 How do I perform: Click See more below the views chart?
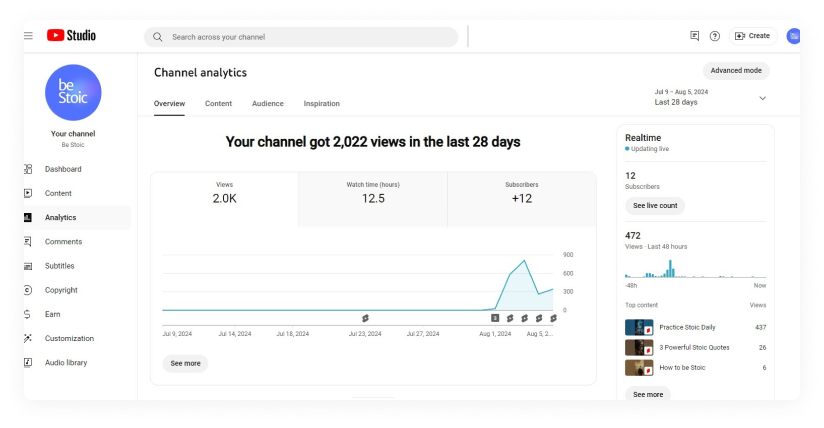185,363
